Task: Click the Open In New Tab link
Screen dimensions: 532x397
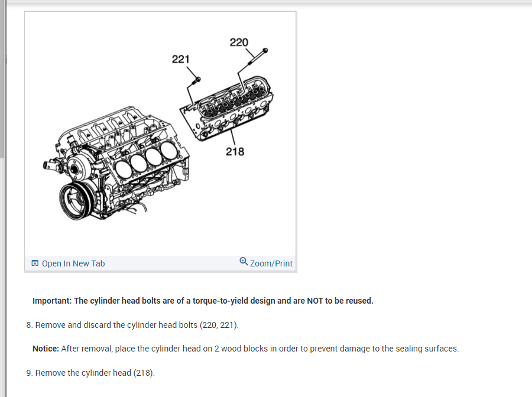Action: pos(73,263)
